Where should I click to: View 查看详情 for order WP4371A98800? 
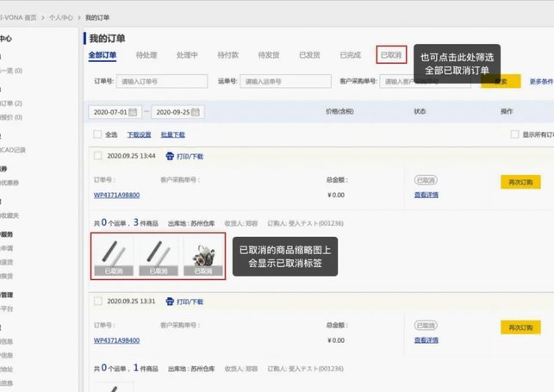pyautogui.click(x=426, y=195)
